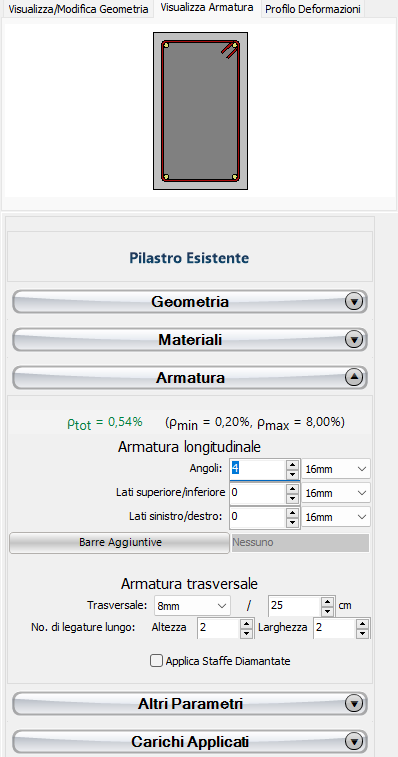Select the Visualizza Armatura tab

[x=207, y=8]
